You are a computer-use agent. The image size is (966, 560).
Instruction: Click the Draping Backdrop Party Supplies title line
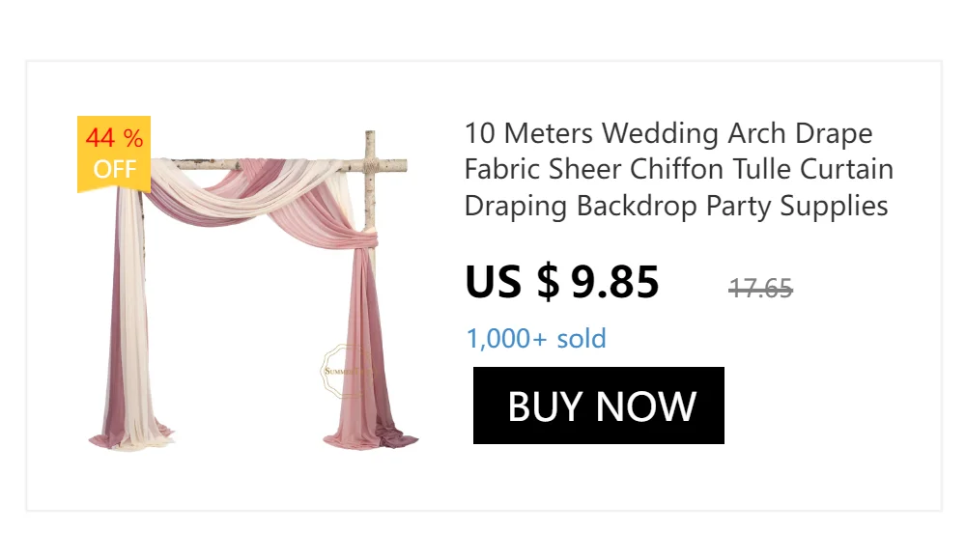(676, 206)
